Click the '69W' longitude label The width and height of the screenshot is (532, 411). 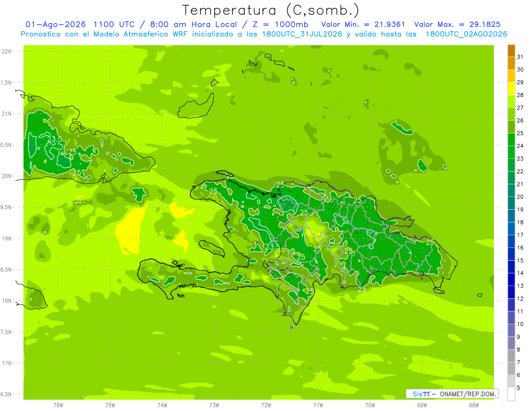422,405
